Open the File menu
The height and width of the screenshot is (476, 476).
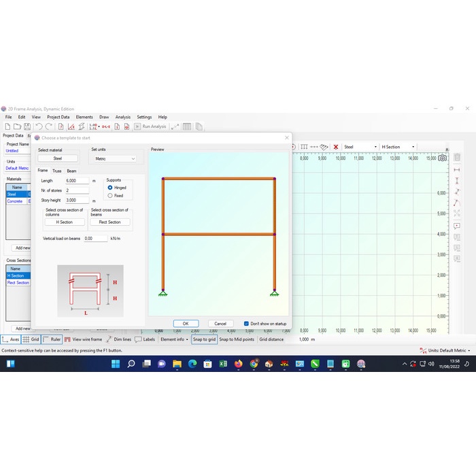(x=8, y=117)
